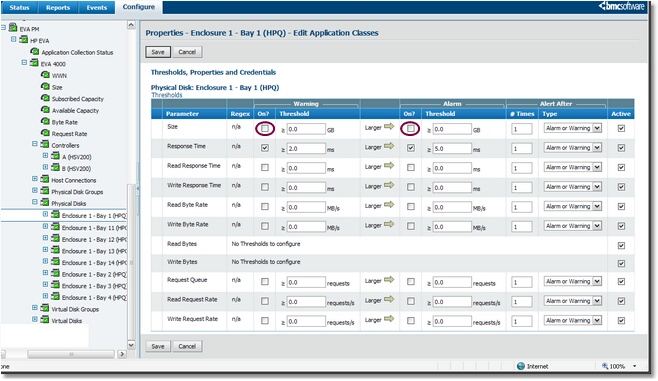The width and height of the screenshot is (658, 381).
Task: Select the Configure tab
Action: click(x=138, y=7)
